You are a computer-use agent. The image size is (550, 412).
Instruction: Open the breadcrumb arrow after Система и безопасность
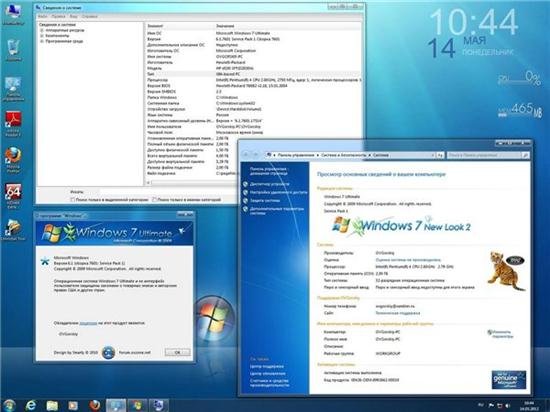coord(369,155)
